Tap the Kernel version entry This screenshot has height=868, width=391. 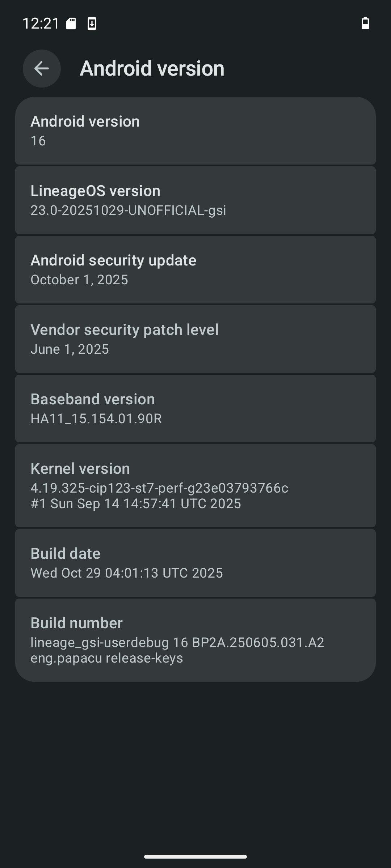[x=195, y=486]
